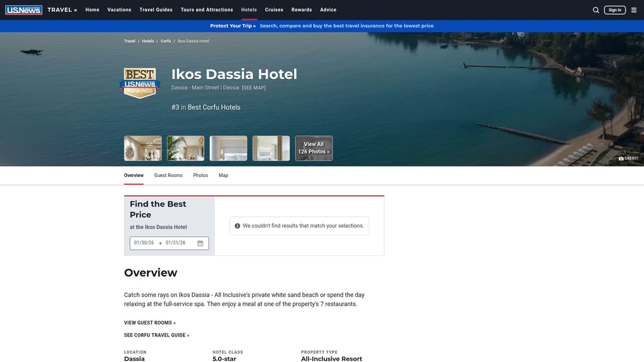
Task: Click the U.S. News logo
Action: [24, 9]
